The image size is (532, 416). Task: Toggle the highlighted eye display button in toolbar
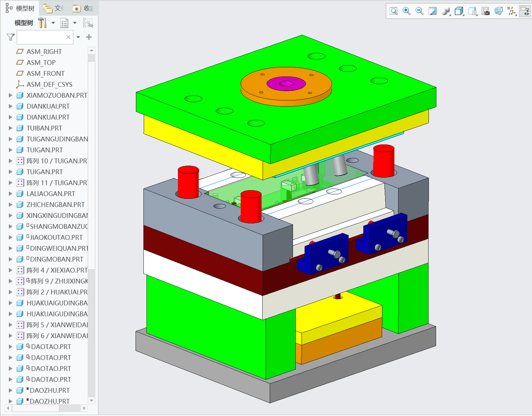coord(524,11)
